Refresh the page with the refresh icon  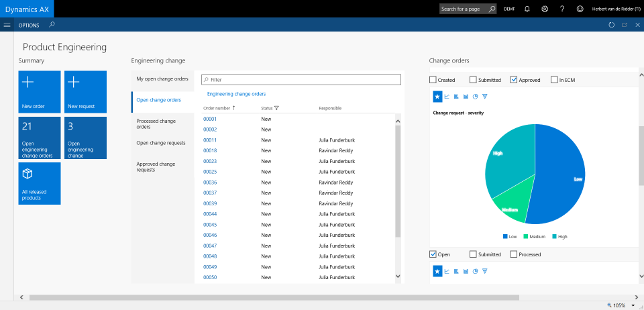click(611, 25)
